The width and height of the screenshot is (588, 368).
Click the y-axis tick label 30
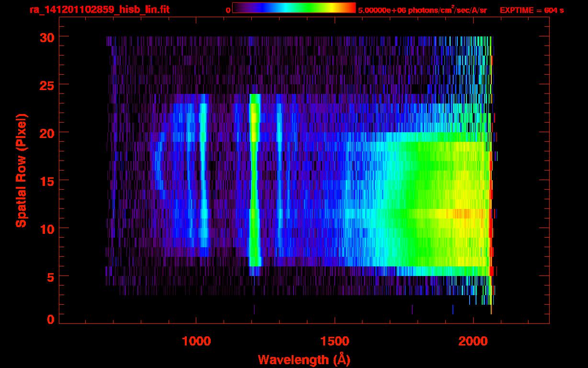point(46,37)
